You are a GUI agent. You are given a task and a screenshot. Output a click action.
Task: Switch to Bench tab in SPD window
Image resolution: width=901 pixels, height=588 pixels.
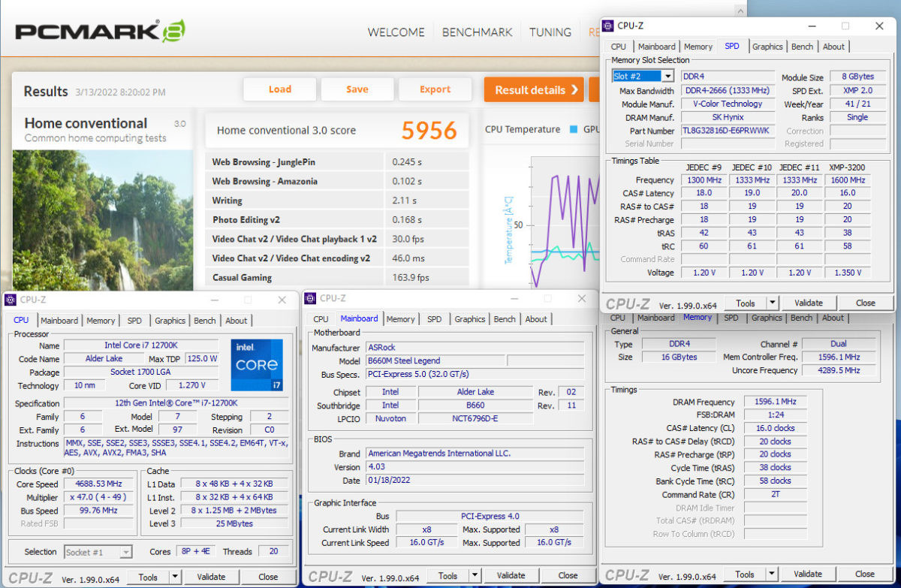tap(802, 47)
